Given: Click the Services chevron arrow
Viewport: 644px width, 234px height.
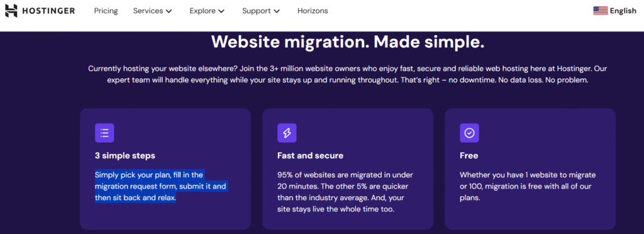Looking at the screenshot, I should pos(169,11).
